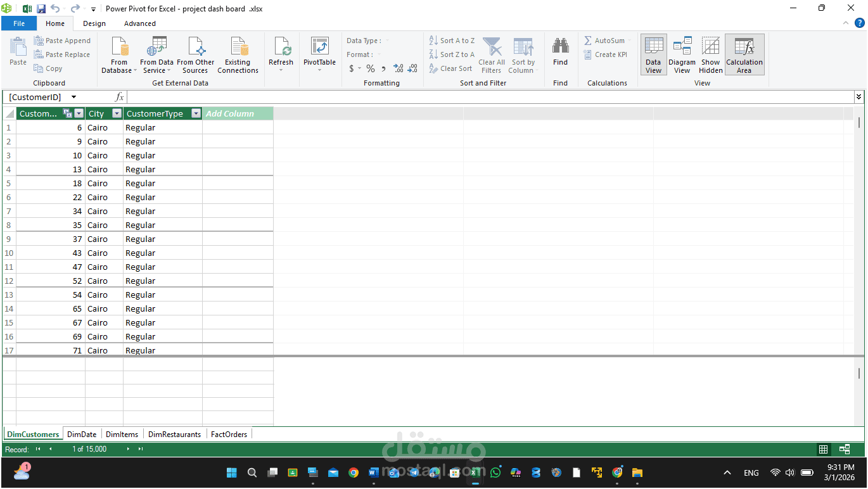The width and height of the screenshot is (868, 489).
Task: Click the vertical scrollbar of data grid
Action: 859,122
